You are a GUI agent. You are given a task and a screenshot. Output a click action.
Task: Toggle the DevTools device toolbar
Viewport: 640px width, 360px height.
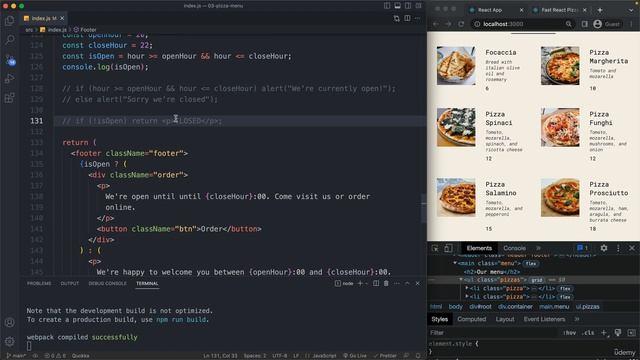click(448, 248)
